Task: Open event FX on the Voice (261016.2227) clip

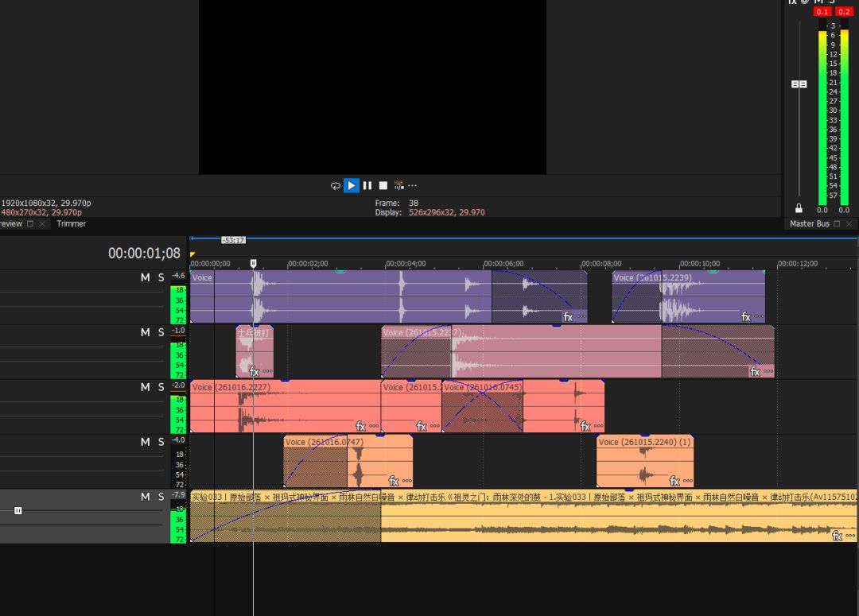Action: (360, 426)
